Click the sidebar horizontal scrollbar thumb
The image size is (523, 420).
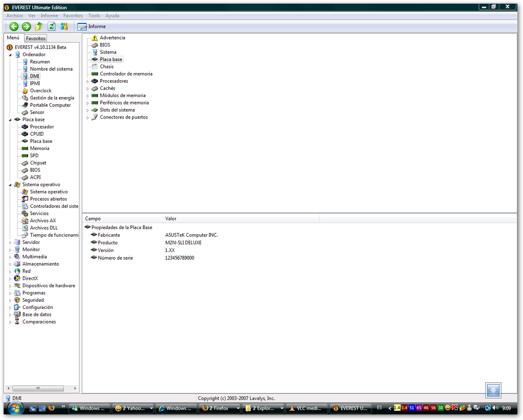click(x=38, y=388)
